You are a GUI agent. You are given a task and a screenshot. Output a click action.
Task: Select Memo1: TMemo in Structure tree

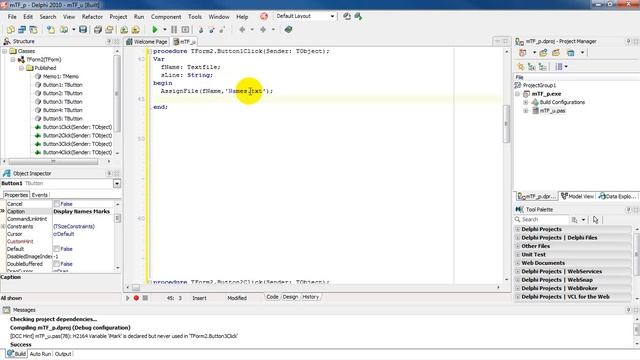coord(61,76)
